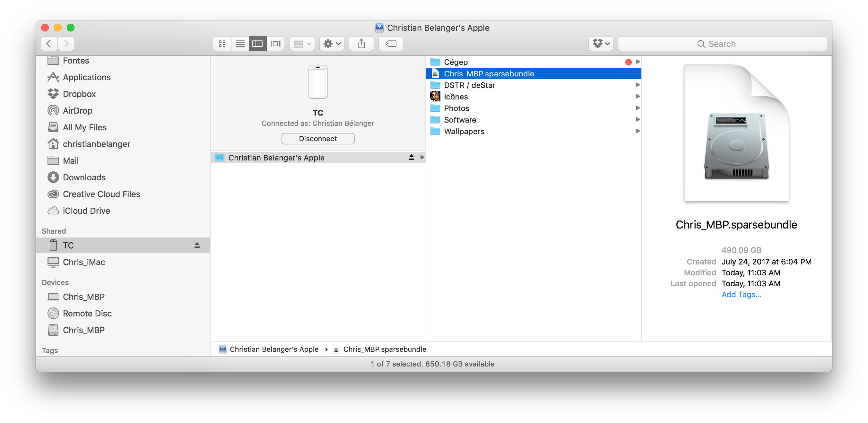Eject Christian Belanger's Apple share
The height and width of the screenshot is (423, 868).
coord(412,157)
